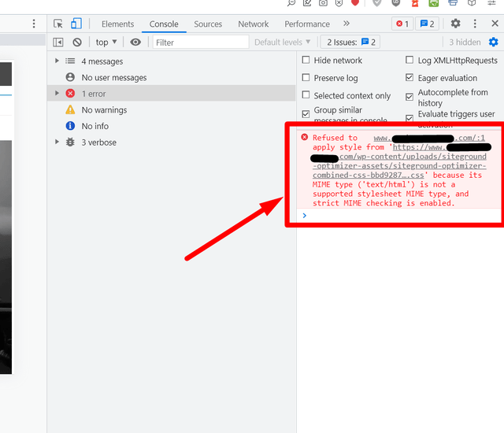Select the No user messages row
This screenshot has height=433, width=504.
172,77
